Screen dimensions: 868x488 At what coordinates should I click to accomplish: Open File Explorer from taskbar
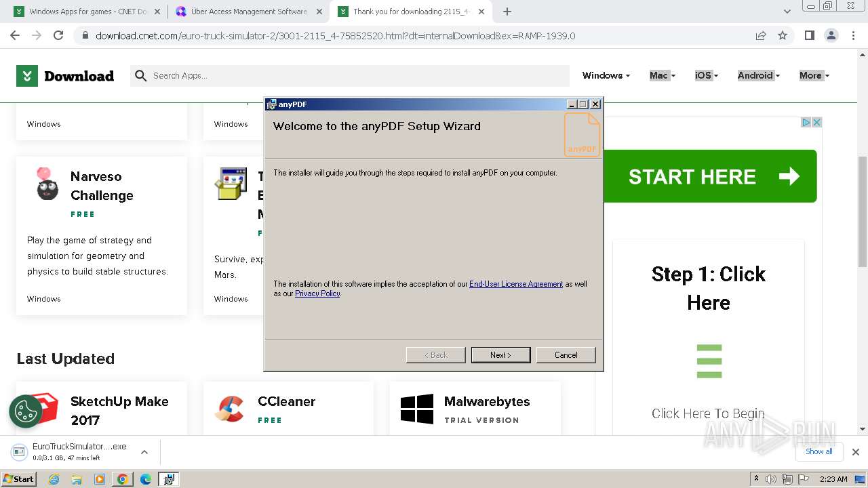click(77, 479)
